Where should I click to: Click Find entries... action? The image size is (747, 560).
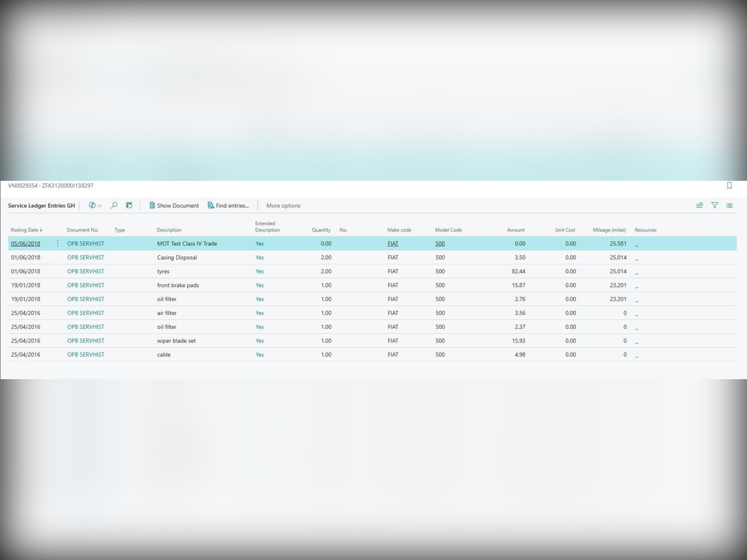point(228,206)
